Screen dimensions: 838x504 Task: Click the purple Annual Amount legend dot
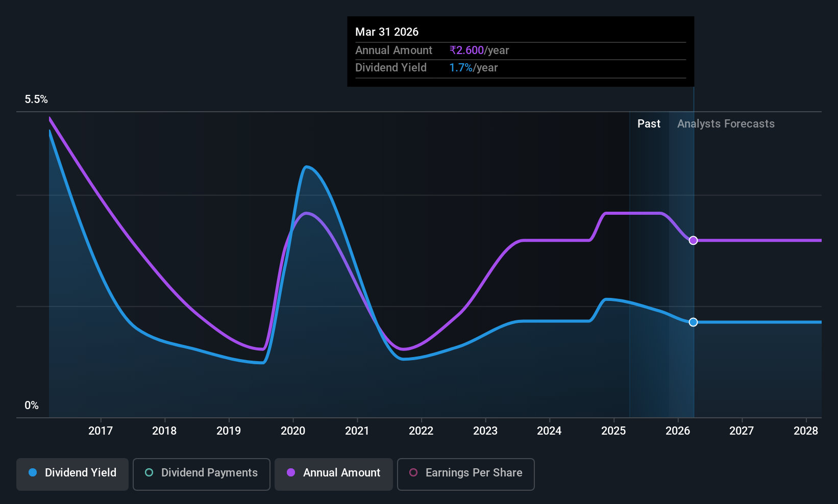(x=291, y=472)
